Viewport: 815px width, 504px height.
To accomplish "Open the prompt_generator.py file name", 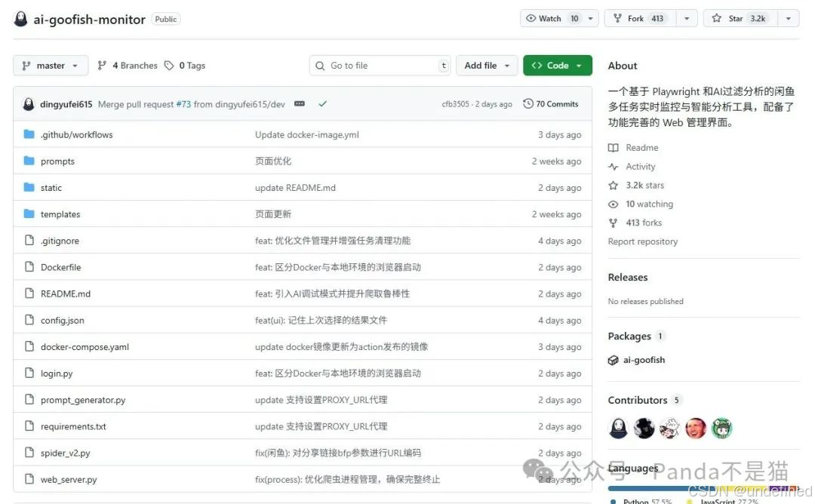I will tap(83, 400).
